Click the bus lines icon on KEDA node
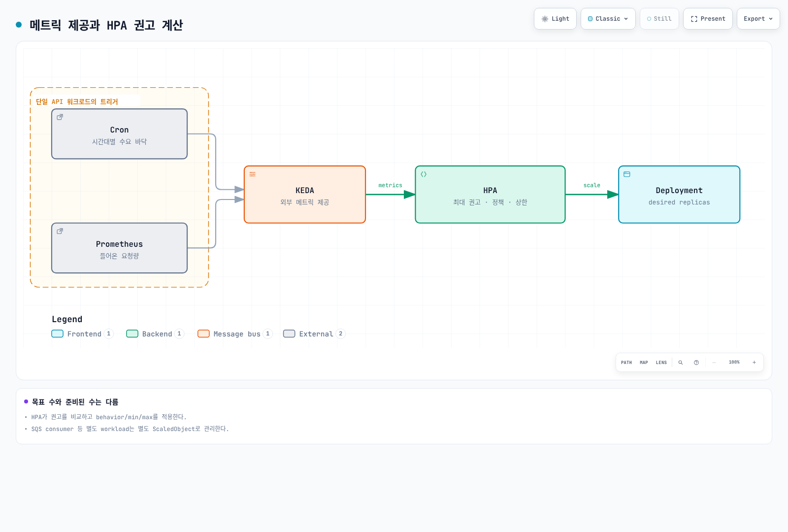Screen dimensions: 788x532 [x=253, y=174]
